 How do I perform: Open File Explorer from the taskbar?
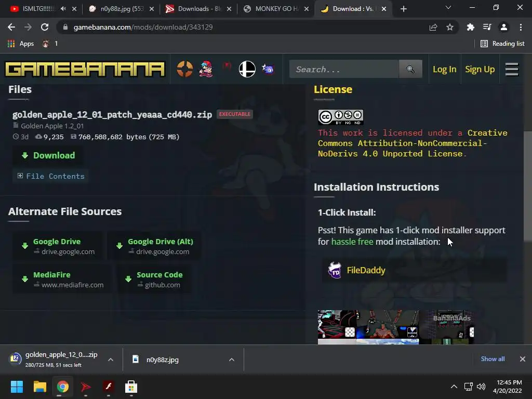tap(39, 387)
